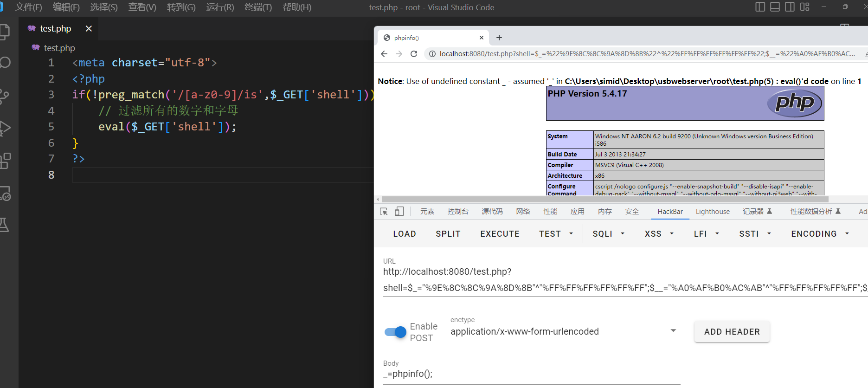The image size is (868, 388).
Task: Click the DevTools inspect element icon
Action: (384, 212)
